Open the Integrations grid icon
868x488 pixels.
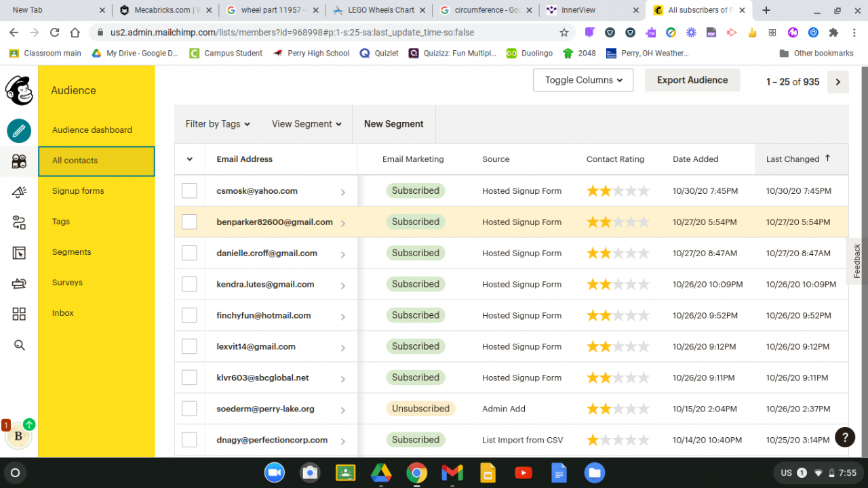(x=19, y=314)
